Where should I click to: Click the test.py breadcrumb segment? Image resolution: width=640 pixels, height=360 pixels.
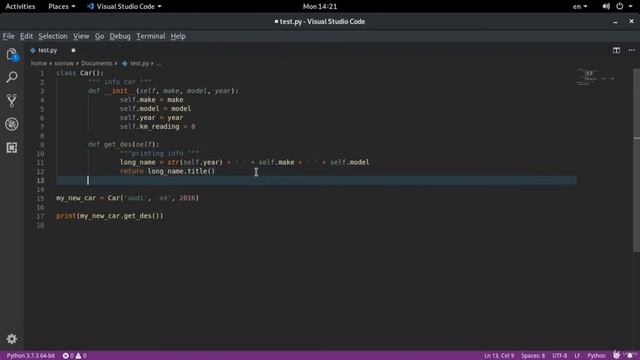[x=139, y=63]
